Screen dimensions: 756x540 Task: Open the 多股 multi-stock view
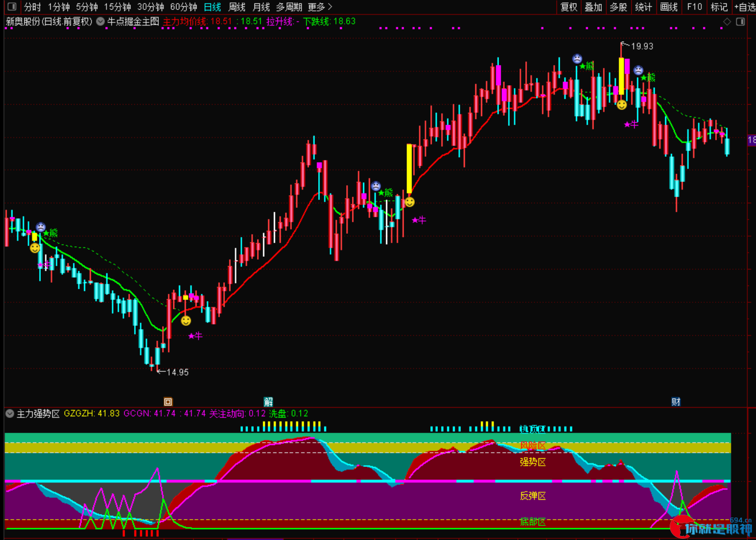click(x=618, y=7)
